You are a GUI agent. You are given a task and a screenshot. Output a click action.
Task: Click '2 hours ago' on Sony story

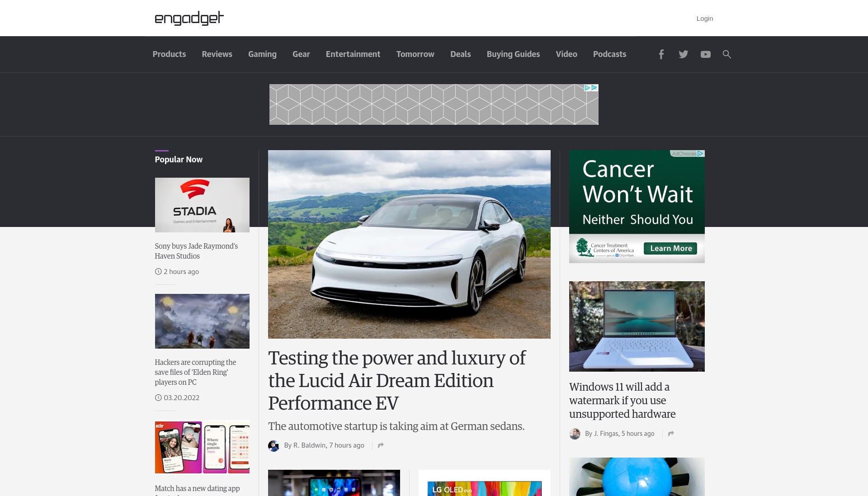[x=181, y=272]
